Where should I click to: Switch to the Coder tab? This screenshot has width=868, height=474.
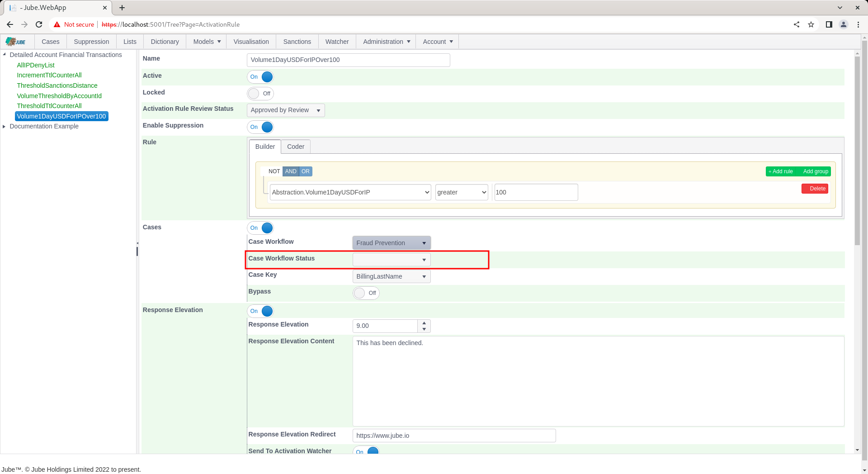click(x=296, y=147)
